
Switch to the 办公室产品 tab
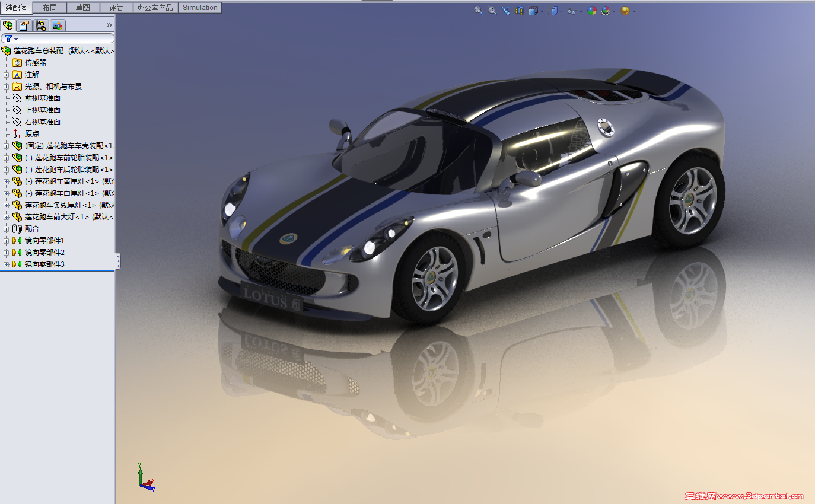[155, 8]
